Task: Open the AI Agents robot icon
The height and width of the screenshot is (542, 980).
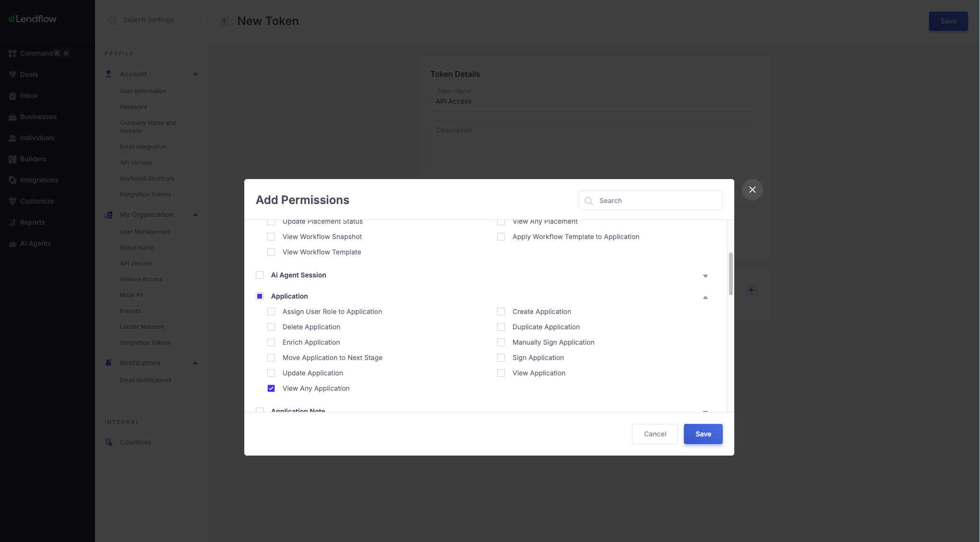Action: pyautogui.click(x=12, y=243)
